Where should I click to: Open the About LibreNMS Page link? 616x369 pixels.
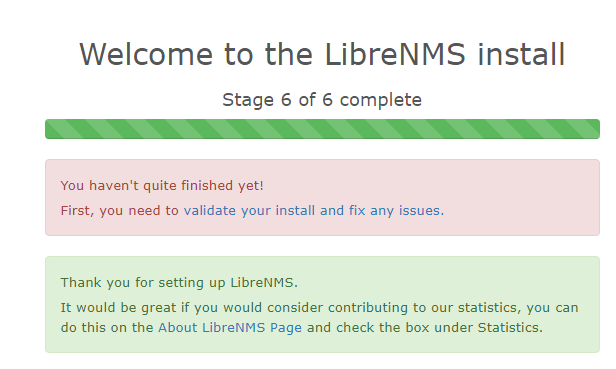click(230, 328)
